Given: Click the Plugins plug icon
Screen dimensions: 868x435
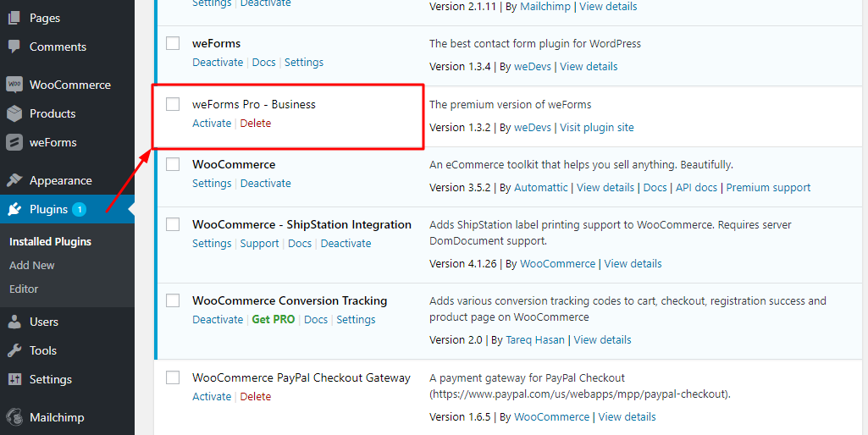Looking at the screenshot, I should click(x=14, y=209).
